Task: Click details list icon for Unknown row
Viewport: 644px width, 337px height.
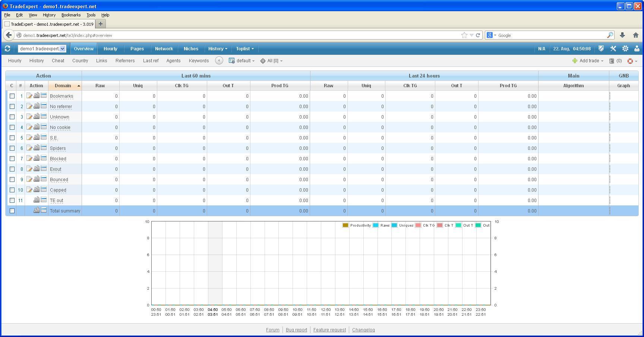Action: coord(44,117)
